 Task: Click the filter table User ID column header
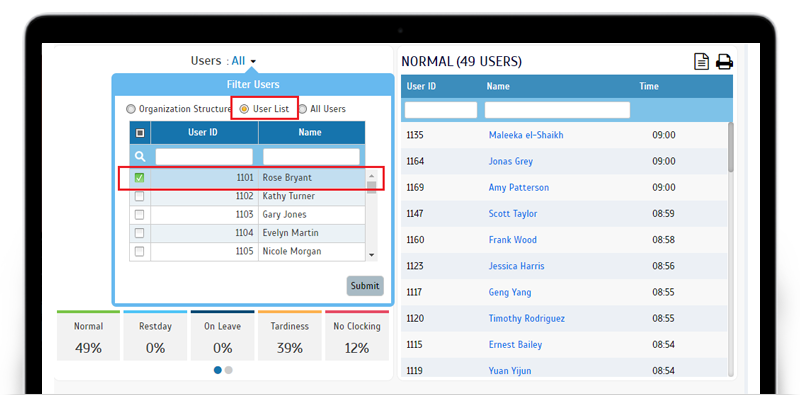pyautogui.click(x=204, y=132)
